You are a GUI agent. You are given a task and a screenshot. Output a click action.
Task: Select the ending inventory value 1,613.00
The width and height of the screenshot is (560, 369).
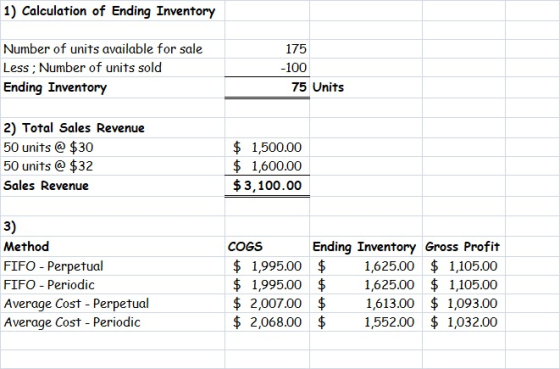(366, 303)
